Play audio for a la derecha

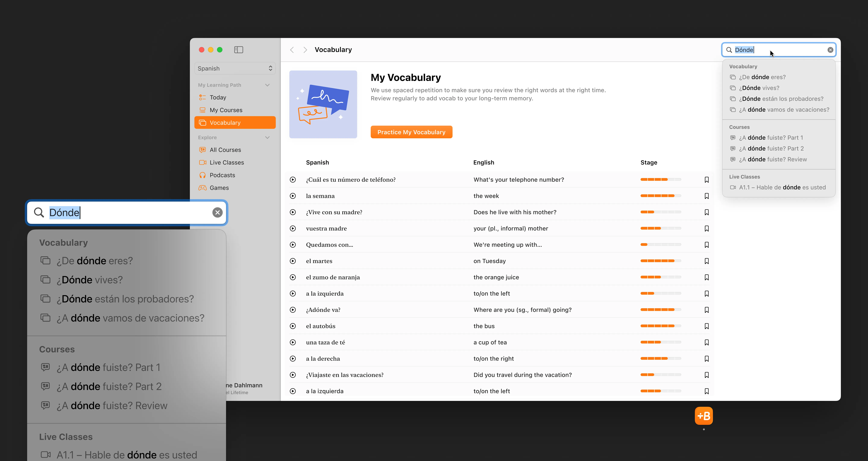[x=293, y=359]
